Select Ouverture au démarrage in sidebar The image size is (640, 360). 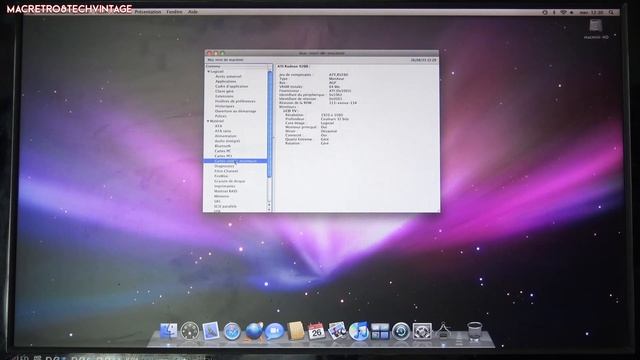point(236,111)
